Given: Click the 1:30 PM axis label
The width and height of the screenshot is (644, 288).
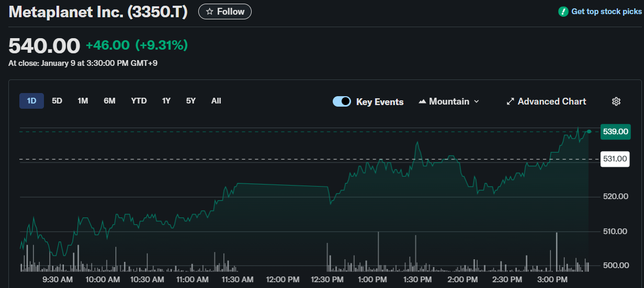Looking at the screenshot, I should (x=418, y=280).
